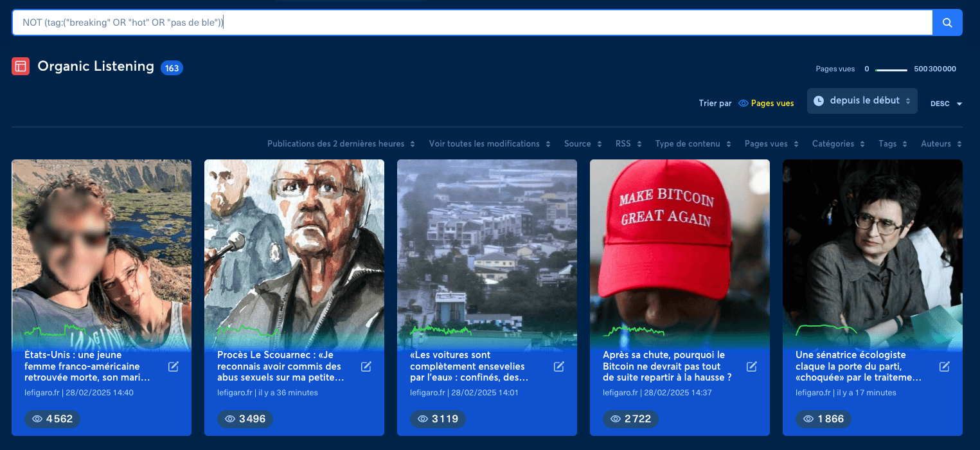980x450 pixels.
Task: Click lefigaro.fr il y a 17 minutes line
Action: point(846,392)
